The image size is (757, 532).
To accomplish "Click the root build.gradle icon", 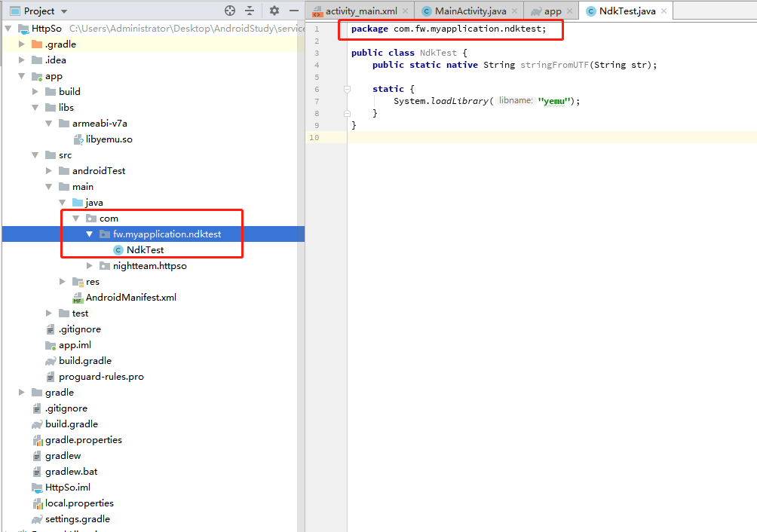I will coord(37,424).
